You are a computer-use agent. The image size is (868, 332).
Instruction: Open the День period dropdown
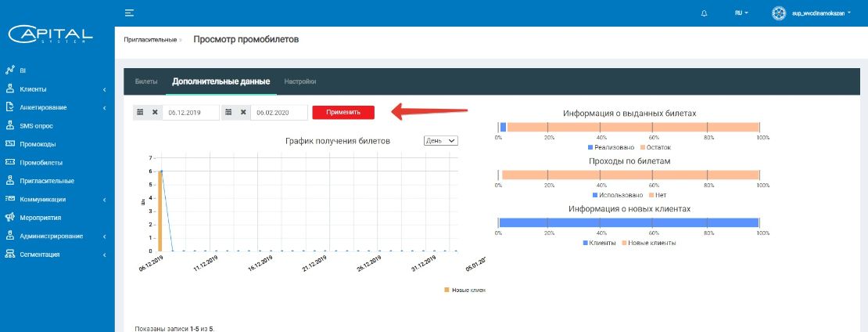(x=440, y=141)
